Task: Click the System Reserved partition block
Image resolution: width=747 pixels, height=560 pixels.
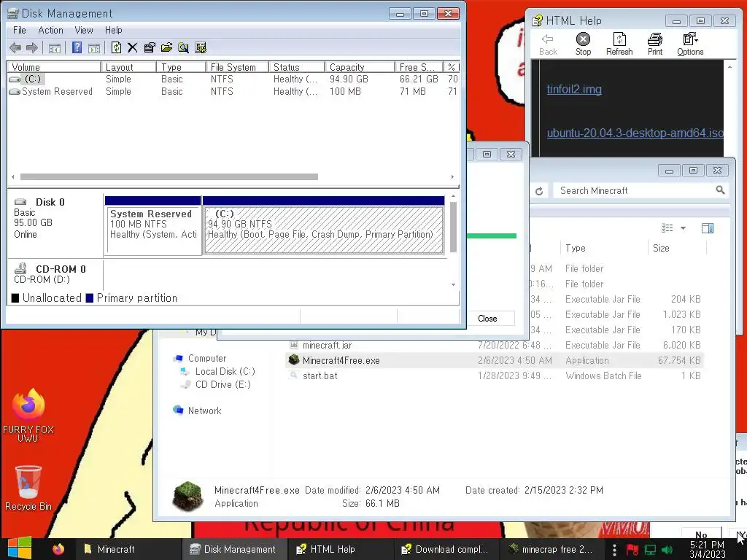Action: click(x=153, y=230)
